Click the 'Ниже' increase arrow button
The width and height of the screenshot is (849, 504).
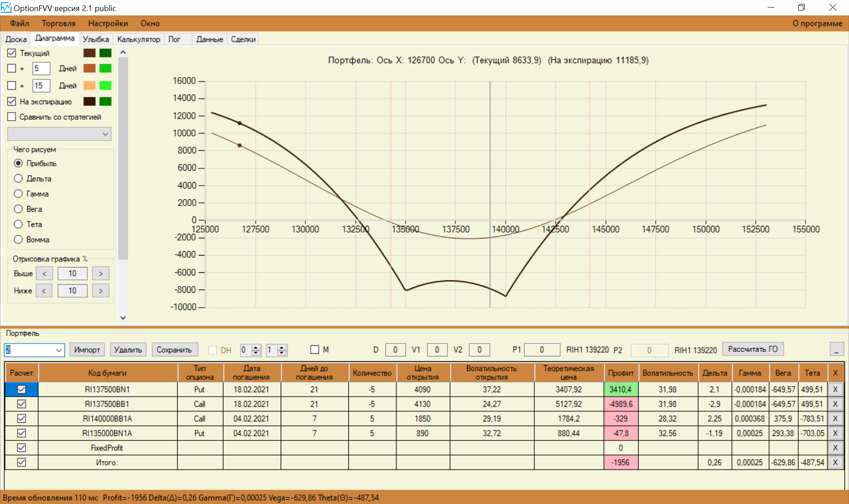pos(100,291)
